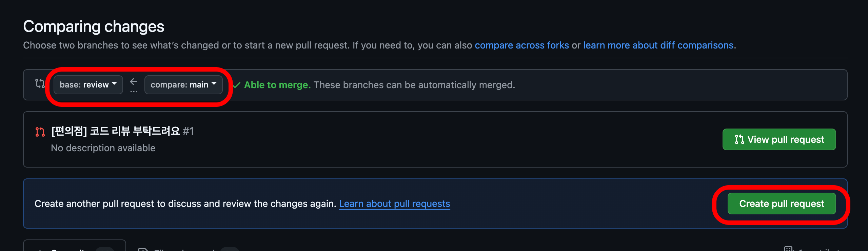
Task: Click the View pull request button
Action: coord(779,139)
